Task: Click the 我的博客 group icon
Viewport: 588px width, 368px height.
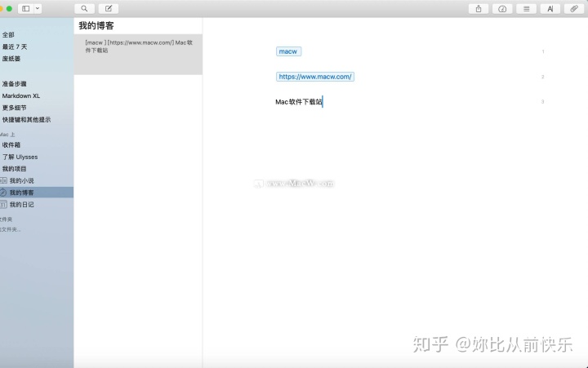Action: [3, 193]
